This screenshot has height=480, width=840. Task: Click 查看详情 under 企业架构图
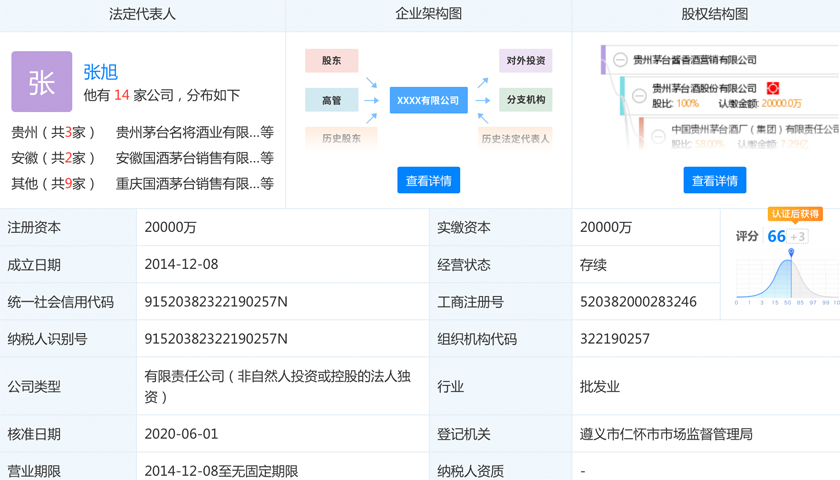(x=429, y=180)
